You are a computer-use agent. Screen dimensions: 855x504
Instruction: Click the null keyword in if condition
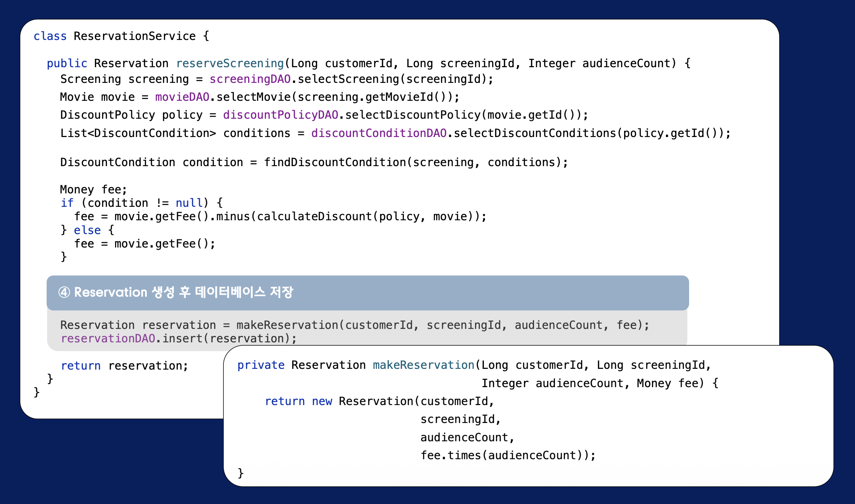click(189, 203)
